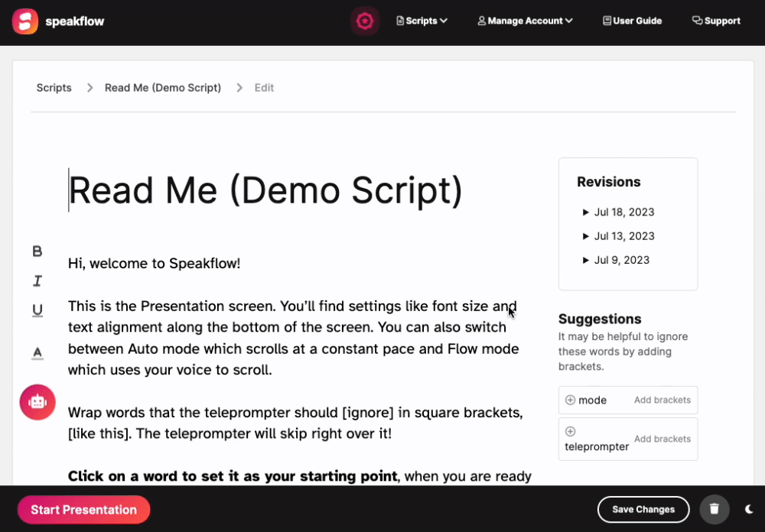
Task: Click the script title field
Action: click(x=265, y=190)
